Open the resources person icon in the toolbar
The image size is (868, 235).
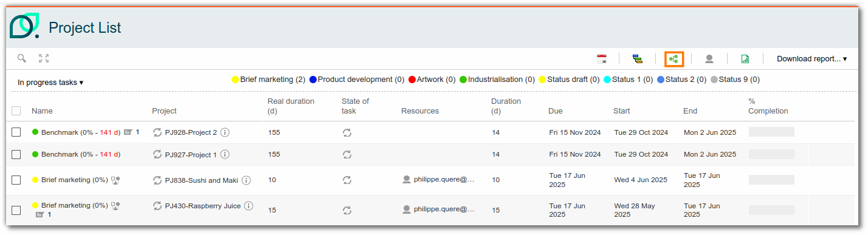[709, 59]
